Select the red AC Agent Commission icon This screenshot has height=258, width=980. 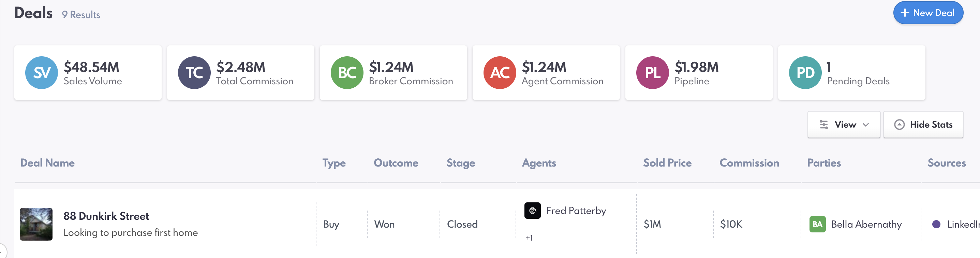click(x=500, y=73)
